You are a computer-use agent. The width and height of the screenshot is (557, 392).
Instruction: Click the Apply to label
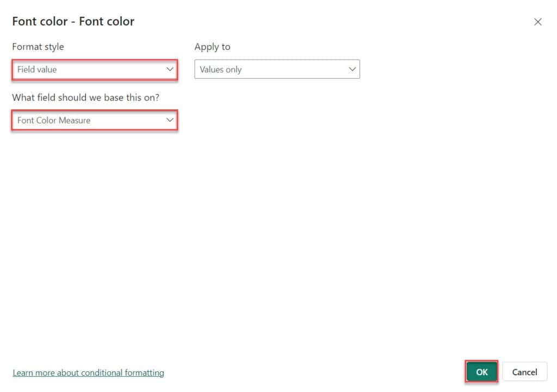[x=212, y=47]
